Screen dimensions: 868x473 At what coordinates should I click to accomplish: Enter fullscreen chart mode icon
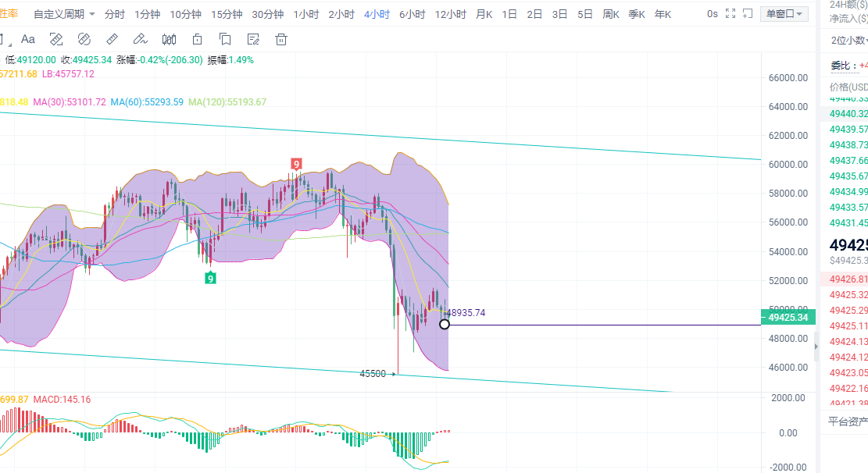730,14
